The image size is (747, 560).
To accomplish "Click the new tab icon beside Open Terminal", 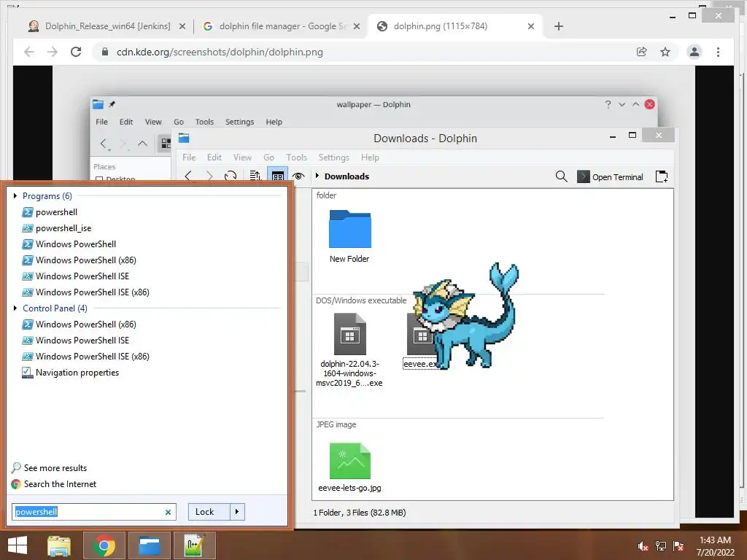I will 661,176.
